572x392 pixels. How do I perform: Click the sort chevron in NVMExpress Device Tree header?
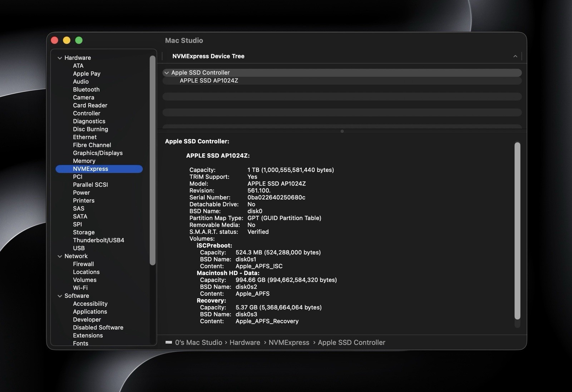click(x=515, y=56)
